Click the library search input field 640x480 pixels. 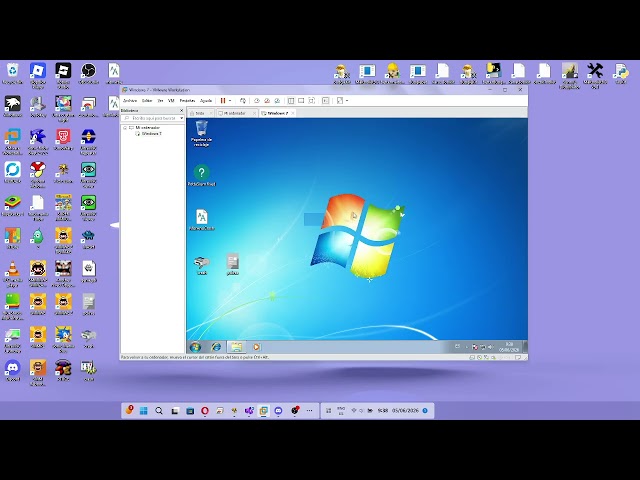151,118
